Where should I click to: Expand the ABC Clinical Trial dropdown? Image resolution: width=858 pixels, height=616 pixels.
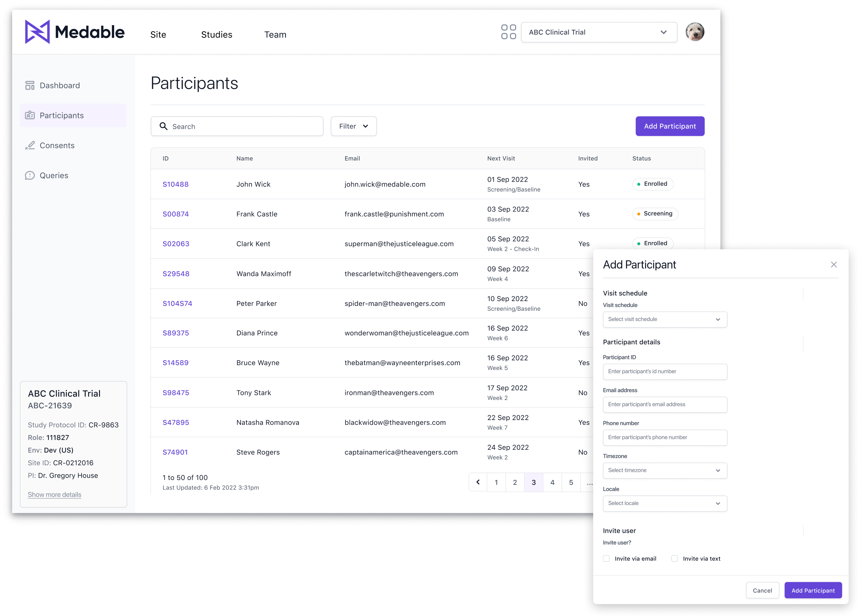point(599,32)
